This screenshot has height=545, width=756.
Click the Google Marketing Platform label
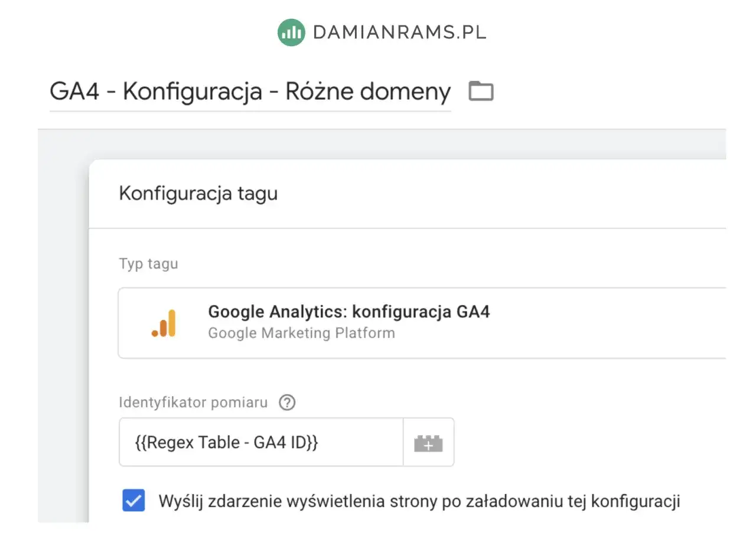[x=301, y=332]
